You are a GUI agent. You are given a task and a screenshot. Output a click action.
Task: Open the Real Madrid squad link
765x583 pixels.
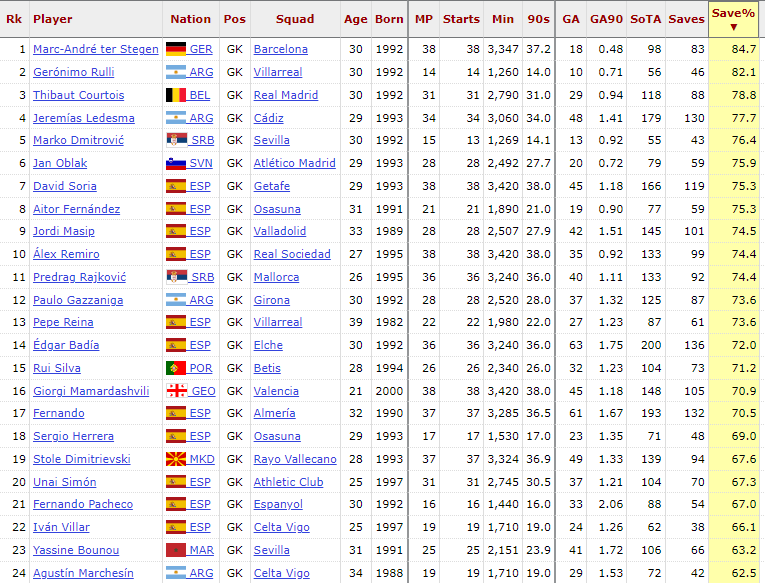[286, 95]
